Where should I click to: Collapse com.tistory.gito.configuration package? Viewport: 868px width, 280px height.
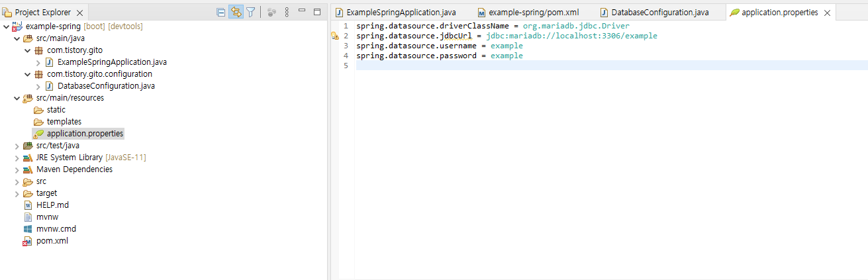[x=27, y=74]
